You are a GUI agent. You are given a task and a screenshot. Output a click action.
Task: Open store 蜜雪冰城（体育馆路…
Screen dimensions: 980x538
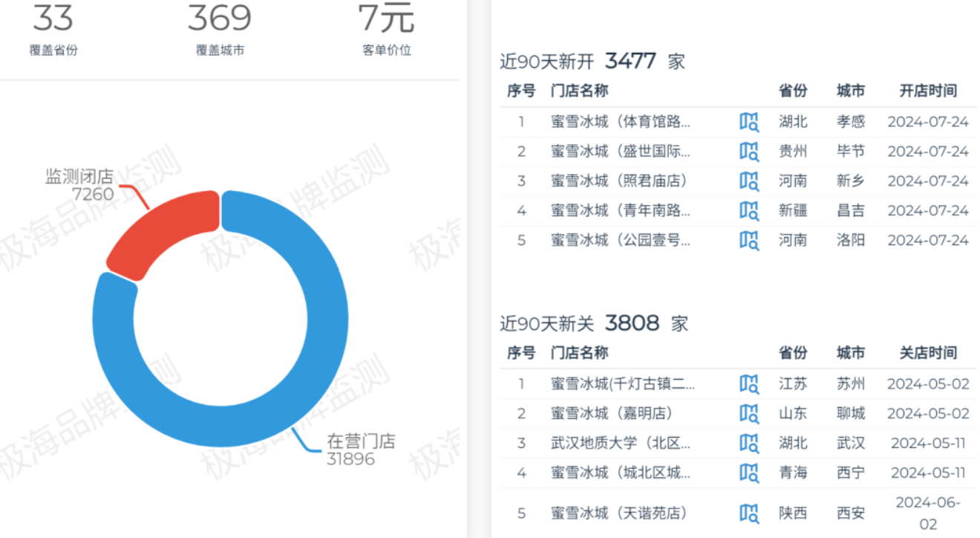[621, 122]
